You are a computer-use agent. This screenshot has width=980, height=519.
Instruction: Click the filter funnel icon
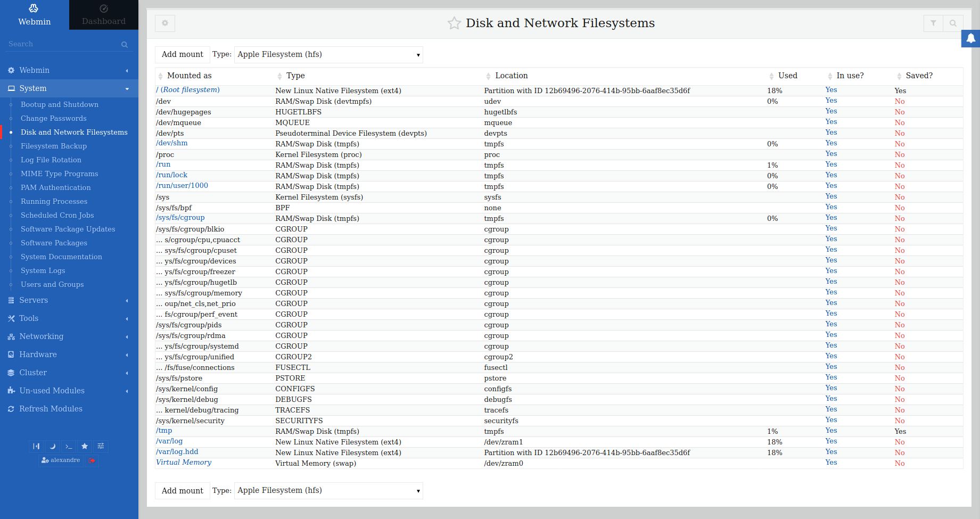pyautogui.click(x=933, y=23)
